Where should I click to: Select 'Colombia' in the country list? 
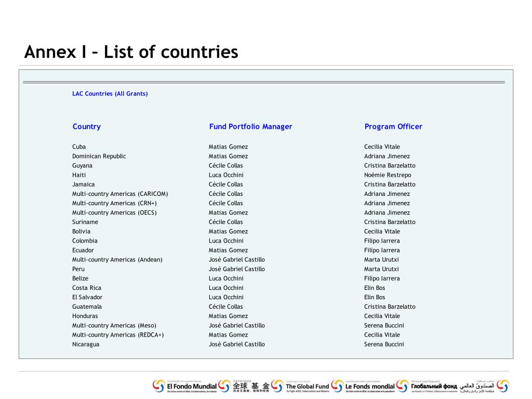point(85,241)
